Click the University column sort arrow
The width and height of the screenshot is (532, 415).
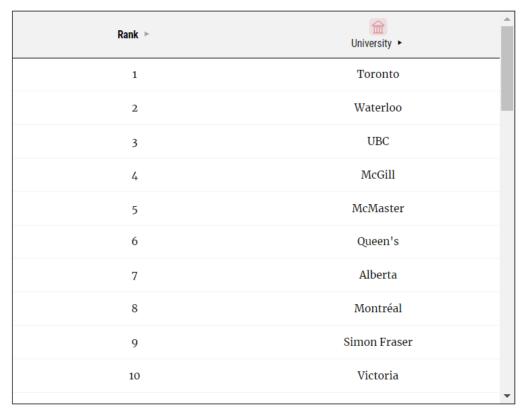[400, 43]
